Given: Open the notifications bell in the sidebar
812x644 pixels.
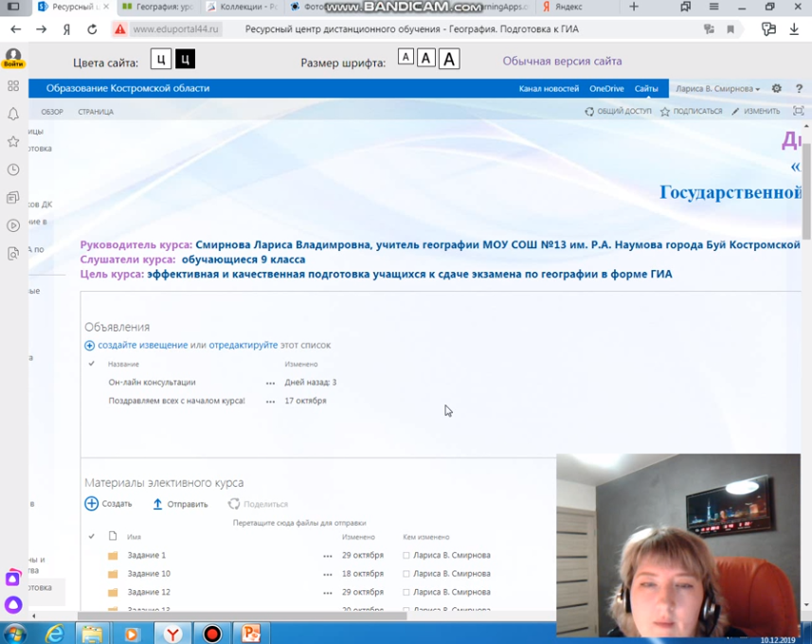Looking at the screenshot, I should click(13, 114).
